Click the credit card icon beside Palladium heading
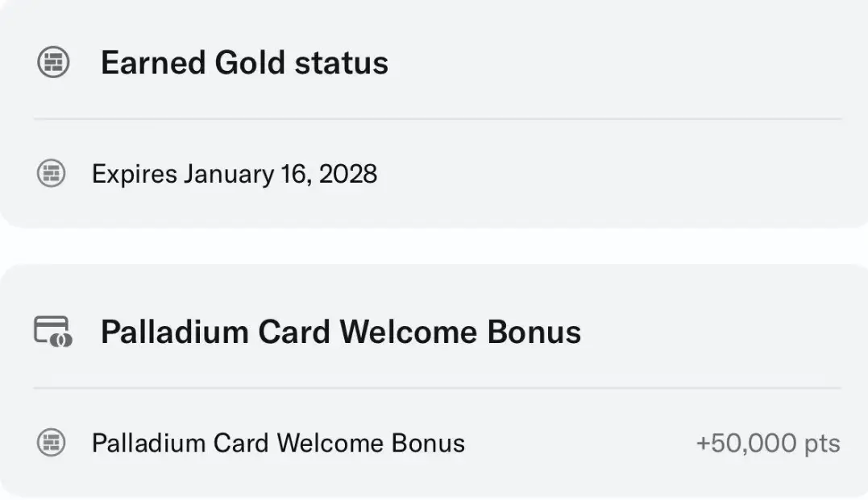Screen dimensions: 868x500 [x=53, y=331]
